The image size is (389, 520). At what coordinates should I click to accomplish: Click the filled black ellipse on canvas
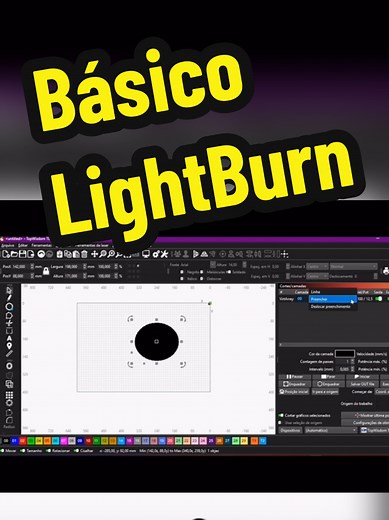156,341
